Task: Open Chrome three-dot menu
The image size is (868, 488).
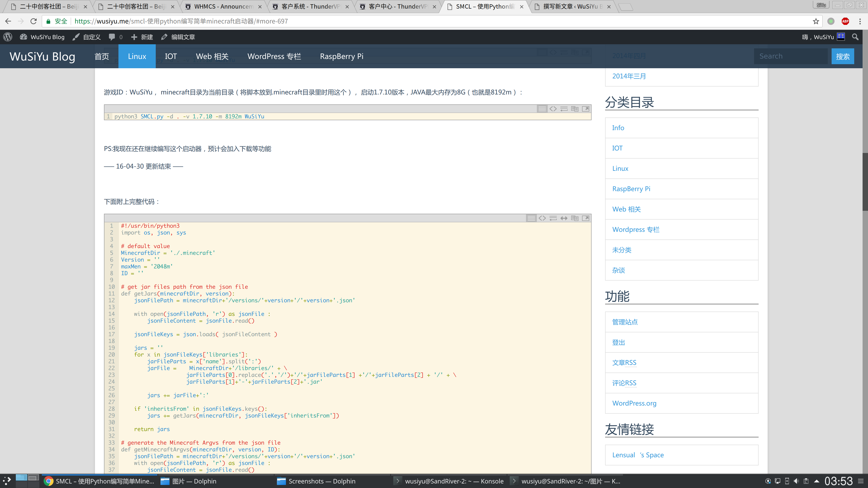Action: pyautogui.click(x=860, y=21)
